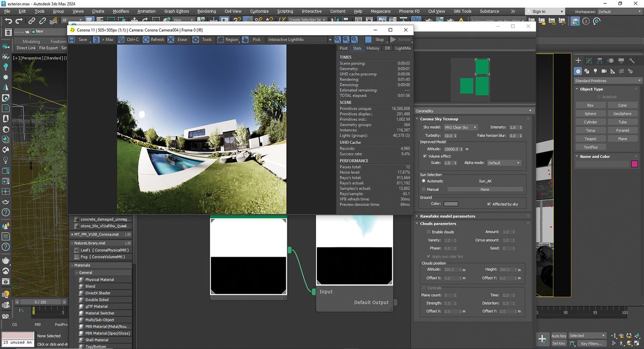Enable clouds checkbox in Clouds parameters
This screenshot has height=349, width=644.
pyautogui.click(x=429, y=232)
